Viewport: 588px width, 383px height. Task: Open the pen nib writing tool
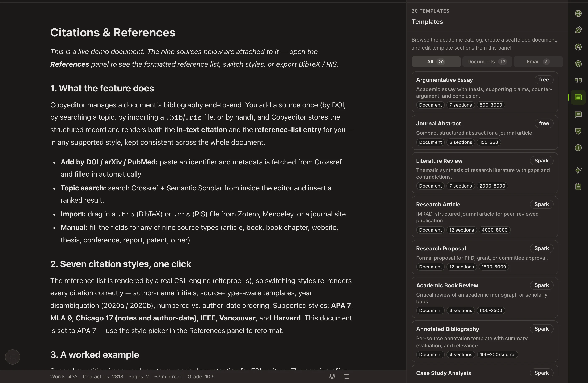[x=578, y=30]
